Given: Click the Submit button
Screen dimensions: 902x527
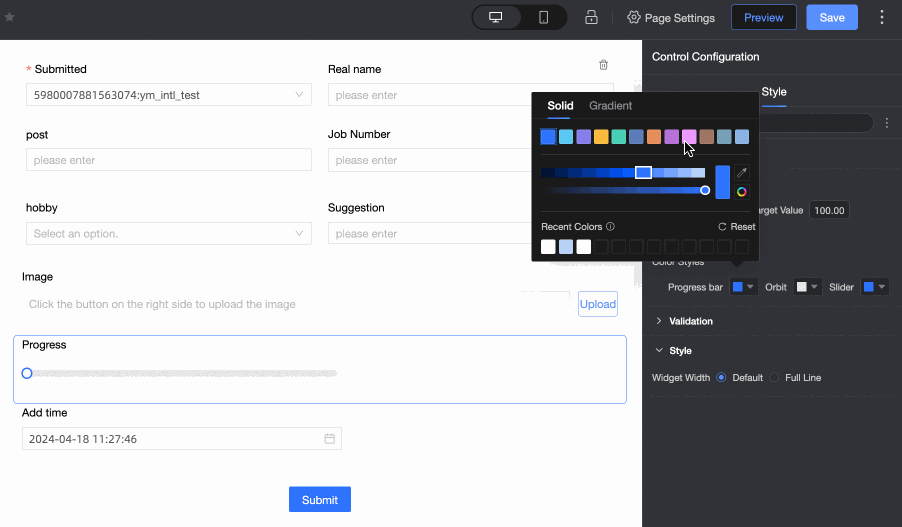Looking at the screenshot, I should (320, 500).
